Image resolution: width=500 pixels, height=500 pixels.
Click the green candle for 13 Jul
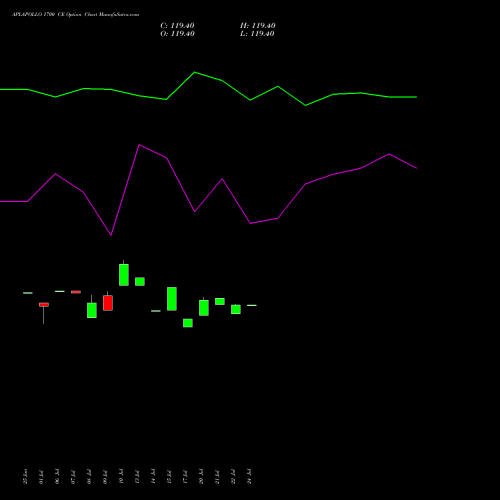[140, 281]
